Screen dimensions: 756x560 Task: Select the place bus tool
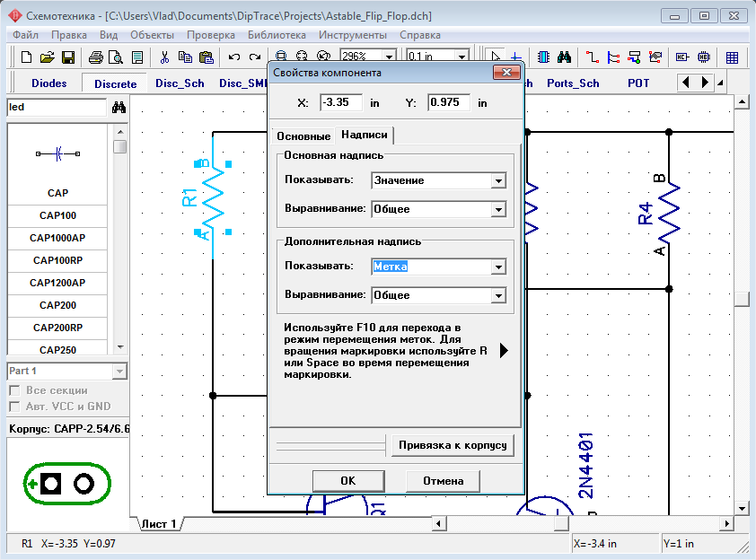pos(613,57)
